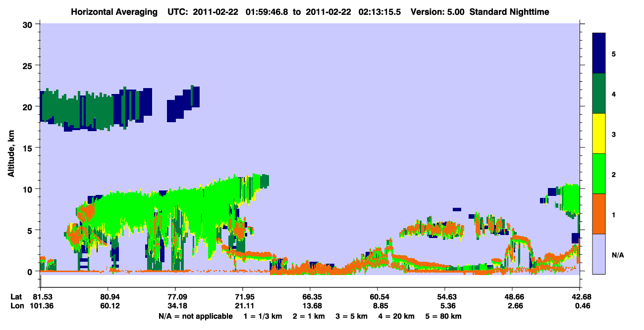Click the '1 = 1/3 km' legend text
The height and width of the screenshot is (330, 644).
click(x=264, y=316)
